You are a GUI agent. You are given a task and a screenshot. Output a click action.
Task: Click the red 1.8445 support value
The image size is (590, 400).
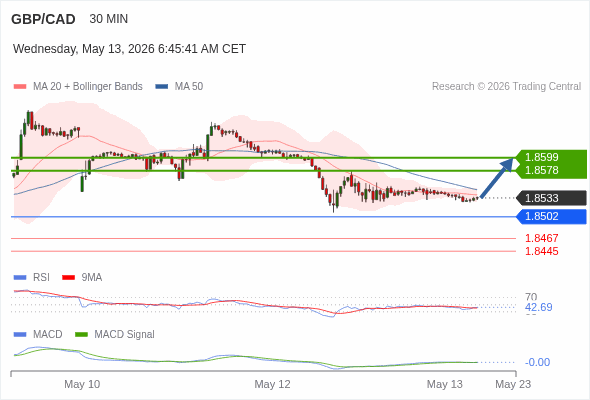coord(541,251)
